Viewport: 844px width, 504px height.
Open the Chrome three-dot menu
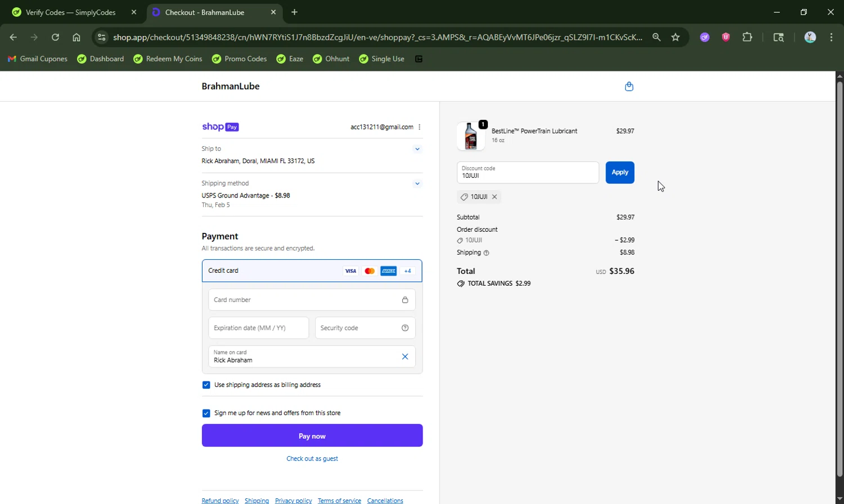point(832,37)
